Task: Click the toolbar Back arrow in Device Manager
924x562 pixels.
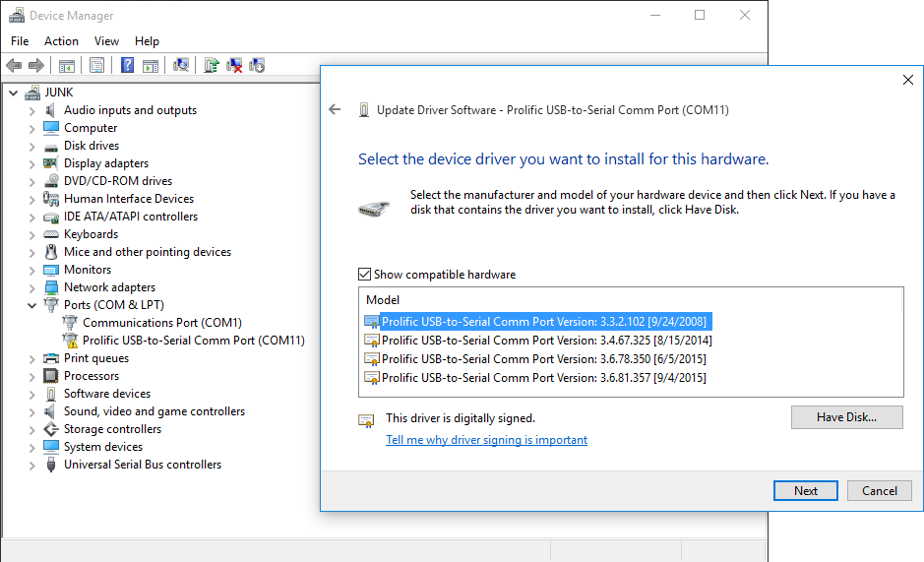Action: tap(14, 66)
